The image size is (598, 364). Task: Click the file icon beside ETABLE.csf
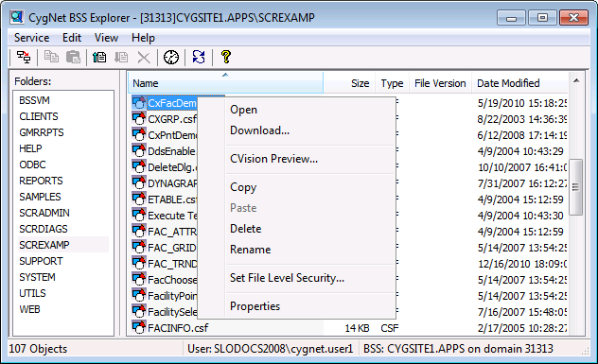(139, 199)
